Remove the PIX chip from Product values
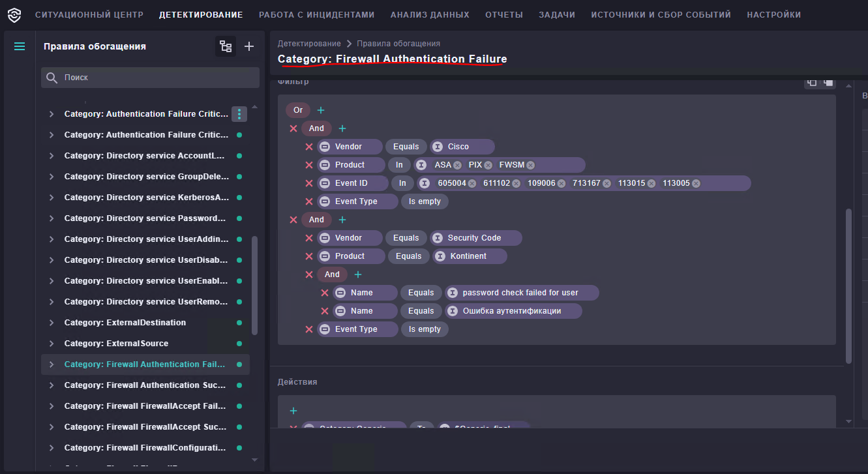Image resolution: width=868 pixels, height=474 pixels. coord(488,165)
